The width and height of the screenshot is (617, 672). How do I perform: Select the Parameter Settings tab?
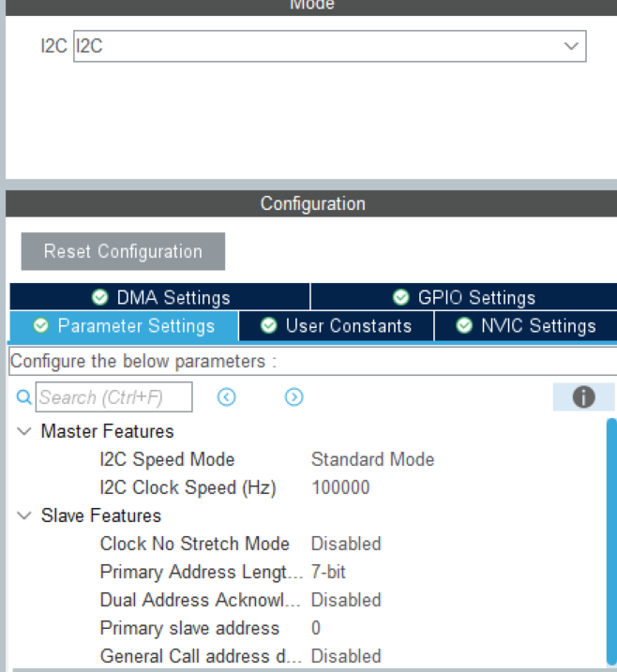click(124, 325)
